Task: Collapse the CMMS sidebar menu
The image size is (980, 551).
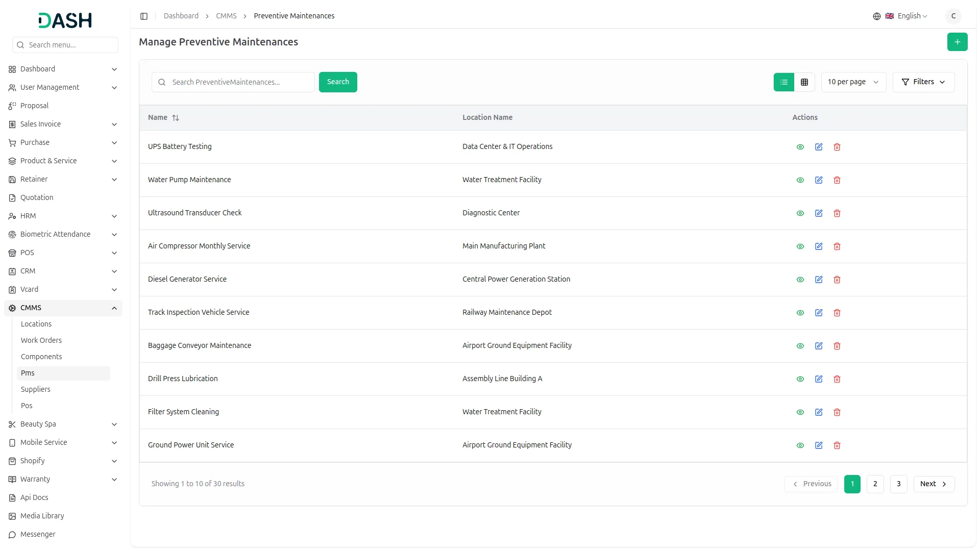Action: [x=114, y=308]
